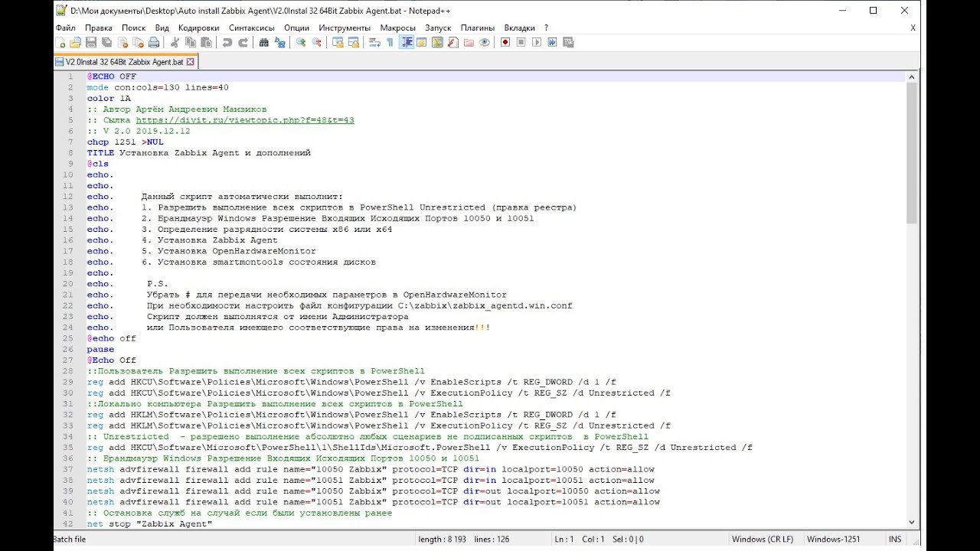Click the Copy toolbar icon
This screenshot has height=551, width=980.
[190, 43]
